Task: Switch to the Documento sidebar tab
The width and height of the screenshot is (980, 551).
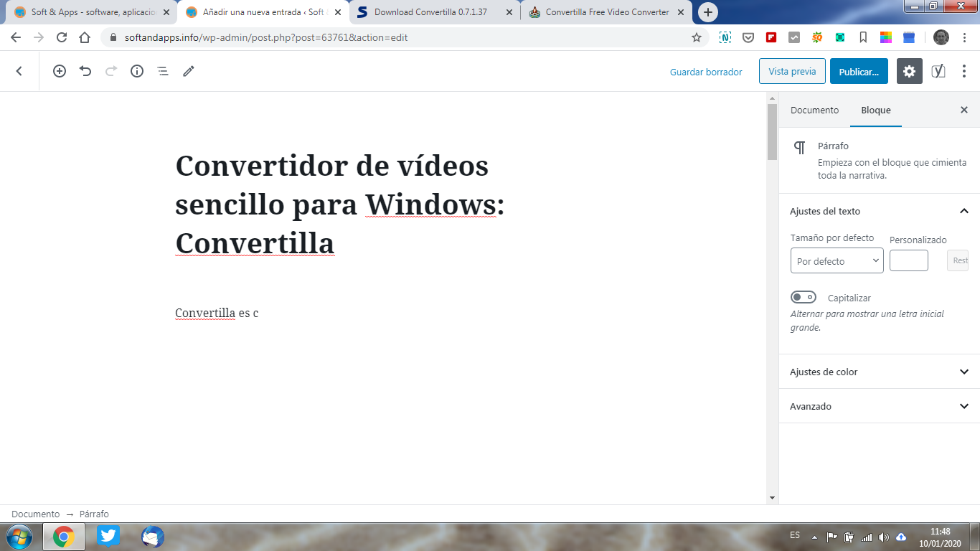Action: pyautogui.click(x=814, y=110)
